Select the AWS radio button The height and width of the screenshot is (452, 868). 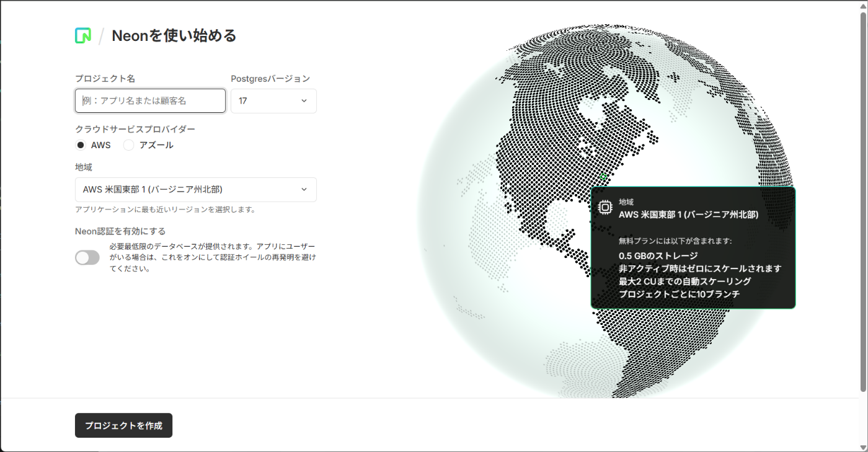81,145
